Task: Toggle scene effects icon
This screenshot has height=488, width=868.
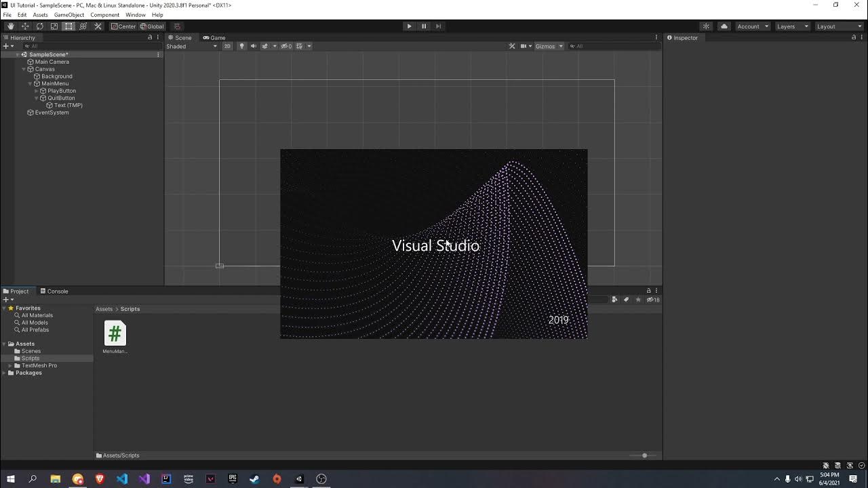Action: [265, 46]
